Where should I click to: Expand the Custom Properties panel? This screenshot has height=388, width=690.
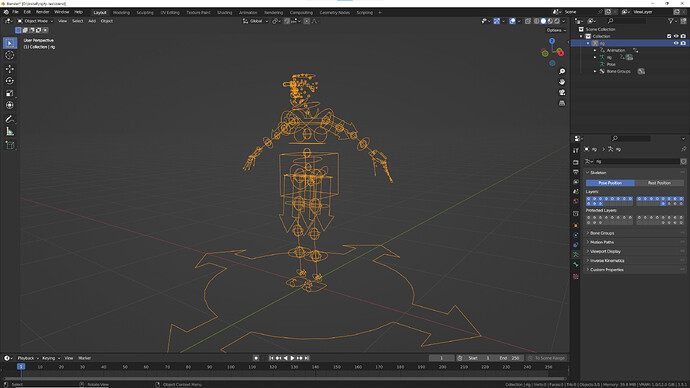tap(635, 270)
